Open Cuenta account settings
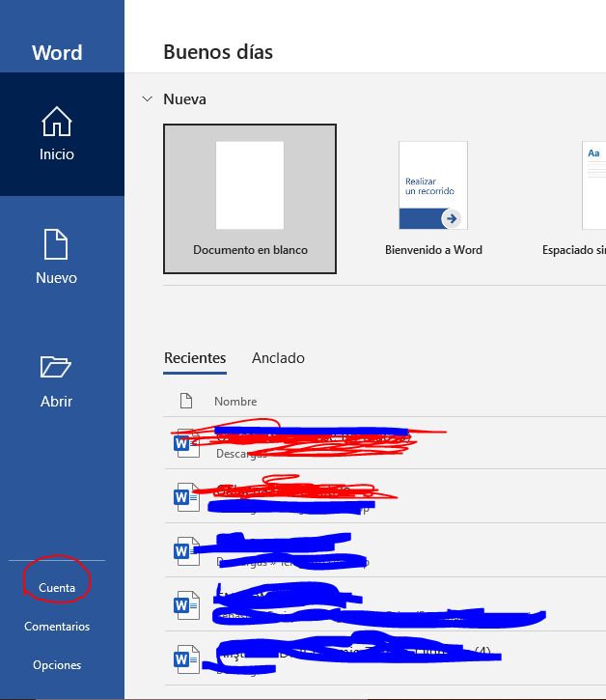Viewport: 606px width, 700px height. pos(57,587)
